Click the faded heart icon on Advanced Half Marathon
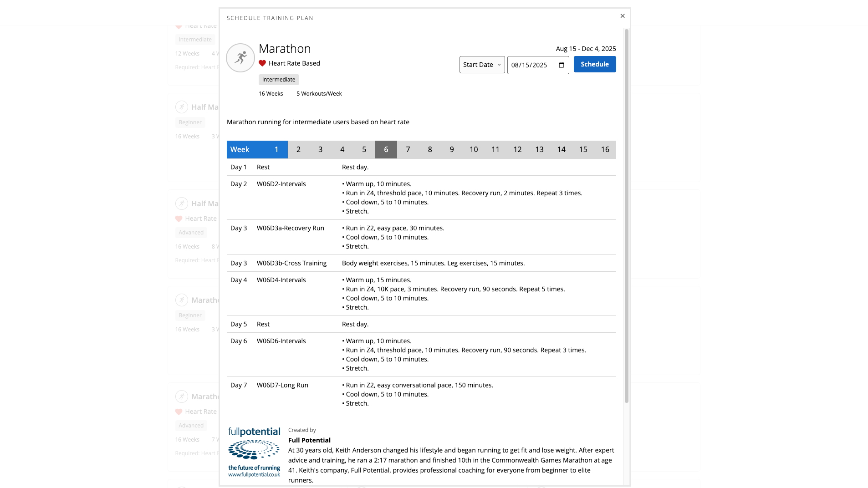This screenshot has width=868, height=488. point(179,219)
